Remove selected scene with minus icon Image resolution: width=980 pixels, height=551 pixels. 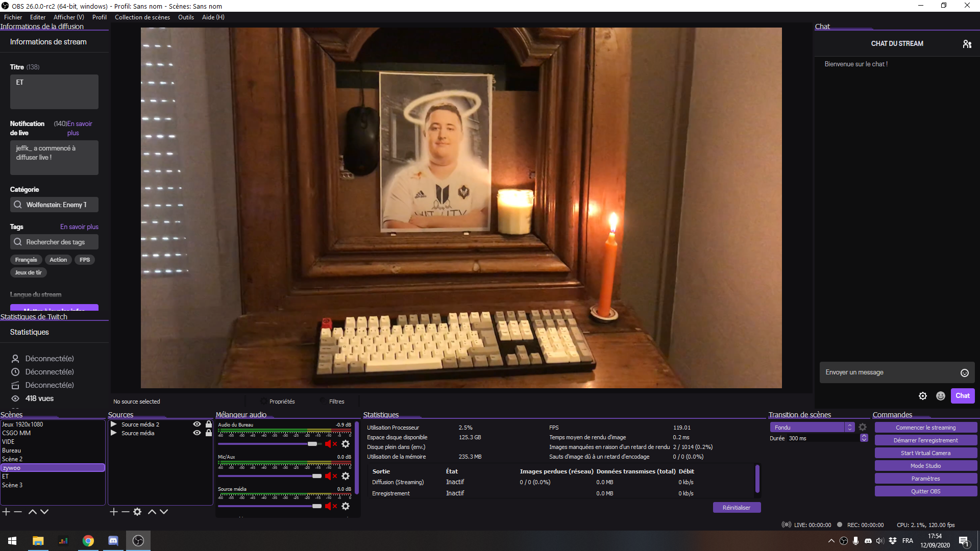[18, 512]
